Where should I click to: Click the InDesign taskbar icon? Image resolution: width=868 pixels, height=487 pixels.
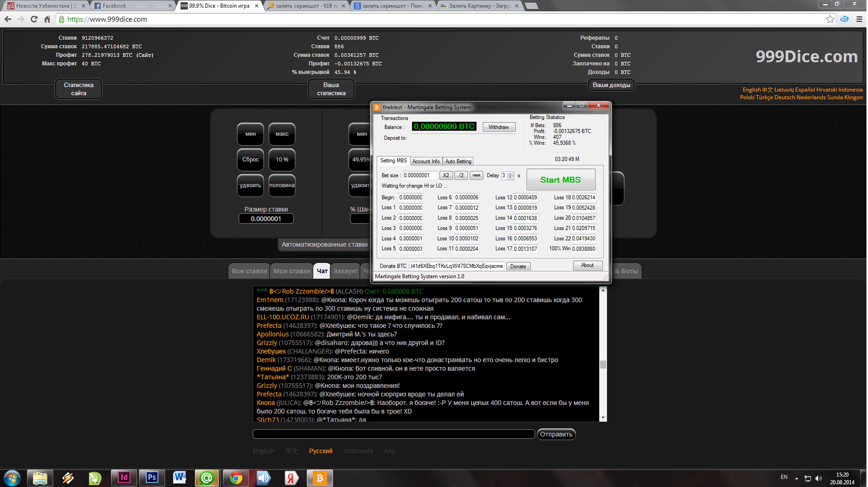[x=124, y=477]
